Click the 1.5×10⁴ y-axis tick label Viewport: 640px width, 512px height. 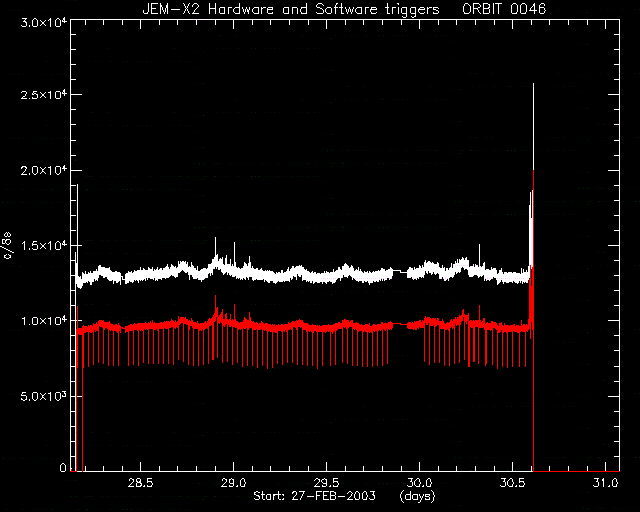44,245
